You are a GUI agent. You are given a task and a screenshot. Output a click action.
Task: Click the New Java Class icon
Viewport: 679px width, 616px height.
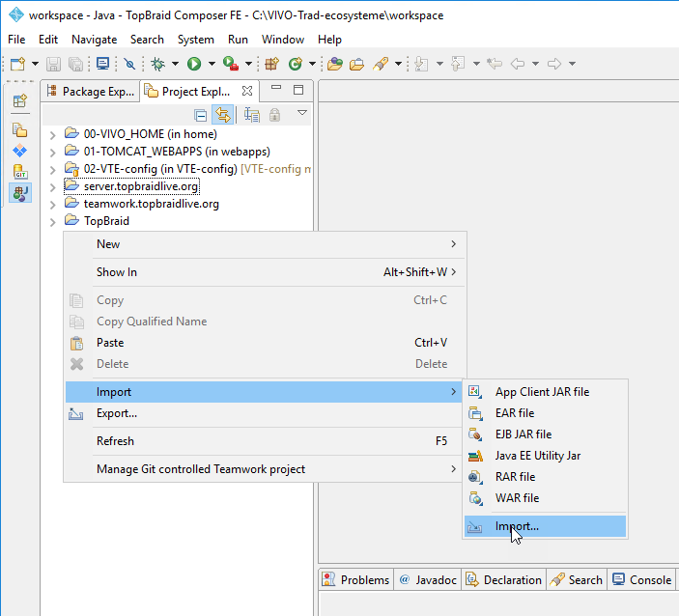(x=296, y=64)
